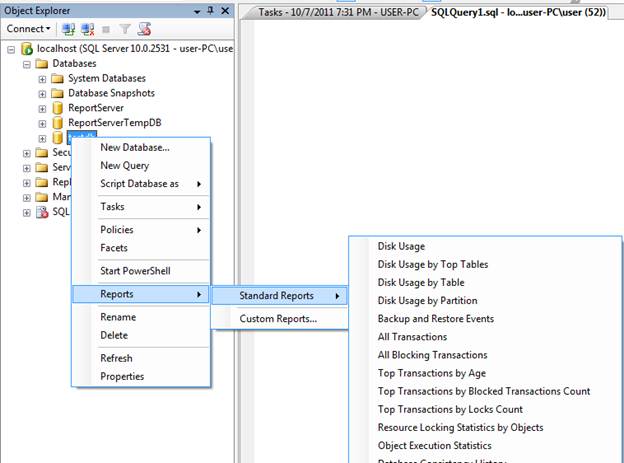Screen dimensions: 624x463
Task: Click the pin auto-hide icon on Object Explorer
Action: (x=209, y=10)
